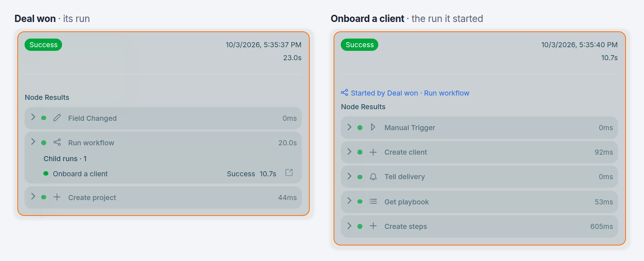This screenshot has width=644, height=261.
Task: Click the plus icon beside Create steps
Action: tap(373, 226)
